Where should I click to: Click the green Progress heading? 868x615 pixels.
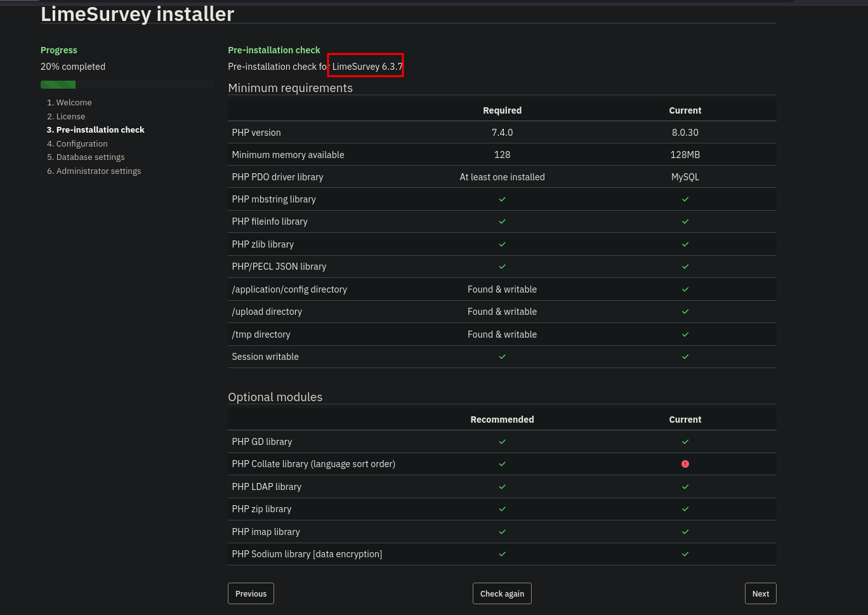[59, 50]
